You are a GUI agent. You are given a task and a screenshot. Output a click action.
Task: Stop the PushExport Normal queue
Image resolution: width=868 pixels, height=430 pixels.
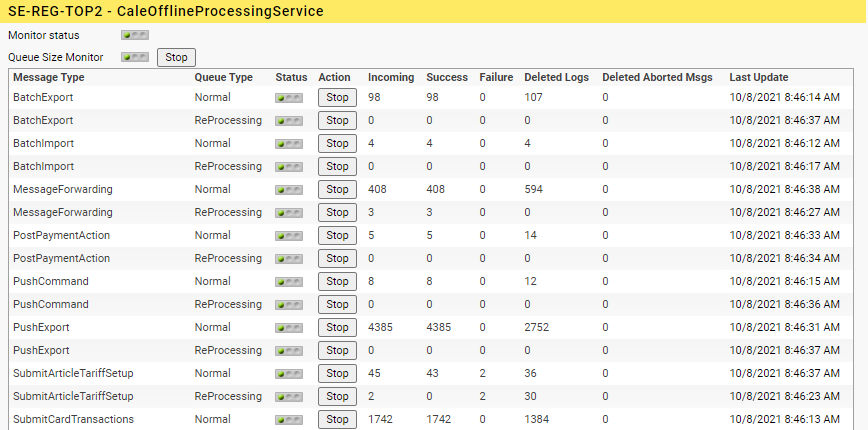pos(337,328)
